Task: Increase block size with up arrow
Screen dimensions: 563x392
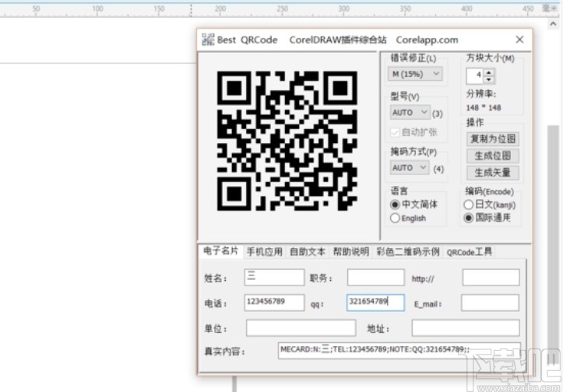Action: (489, 72)
